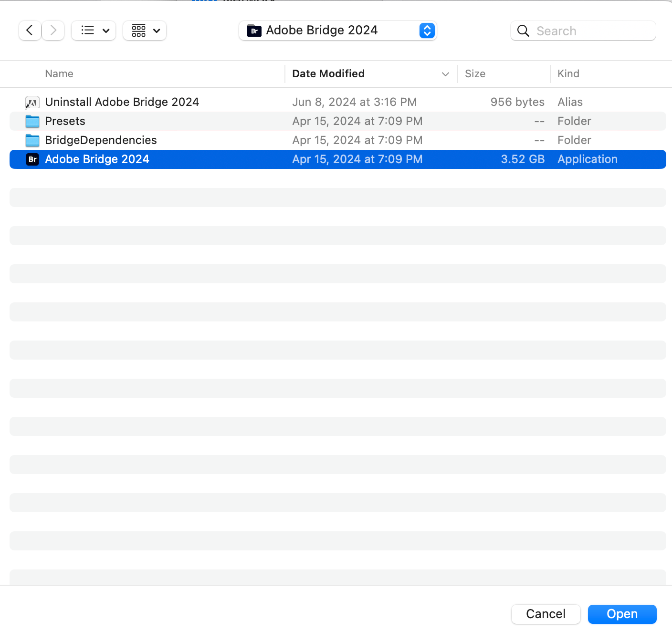Click the Br folder icon in location popup
Image resolution: width=672 pixels, height=641 pixels.
[x=254, y=31]
